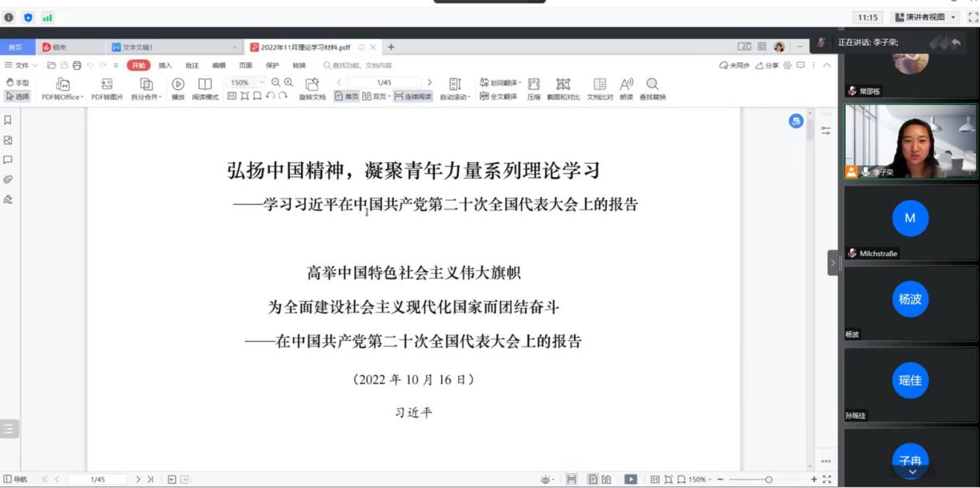Start the 播放 slideshow playback
Image resolution: width=980 pixels, height=488 pixels.
[178, 84]
